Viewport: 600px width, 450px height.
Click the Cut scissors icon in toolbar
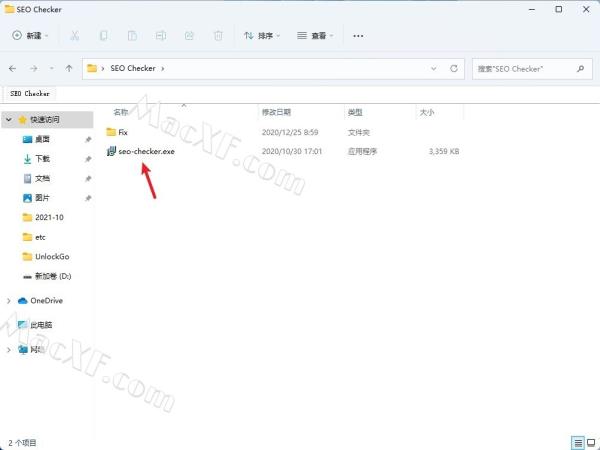coord(75,36)
